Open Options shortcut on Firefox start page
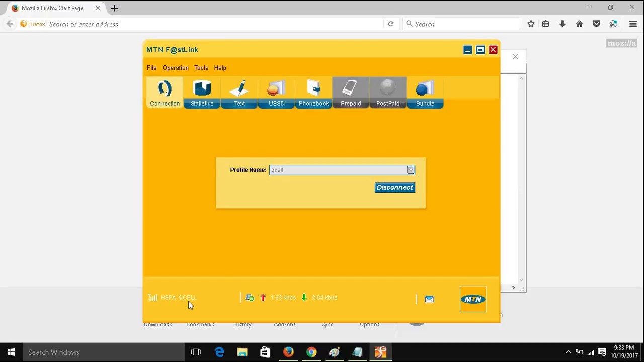Viewport: 644px width, 362px height. point(369,324)
